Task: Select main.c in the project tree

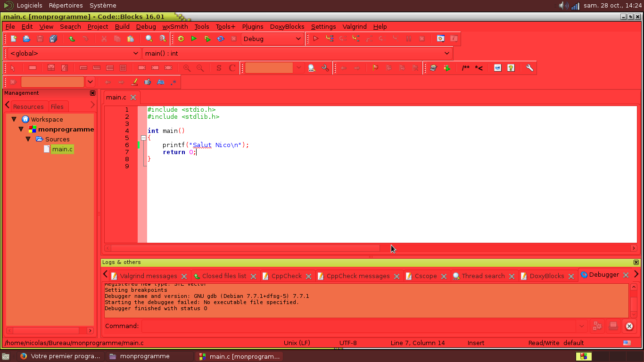Action: [62, 149]
